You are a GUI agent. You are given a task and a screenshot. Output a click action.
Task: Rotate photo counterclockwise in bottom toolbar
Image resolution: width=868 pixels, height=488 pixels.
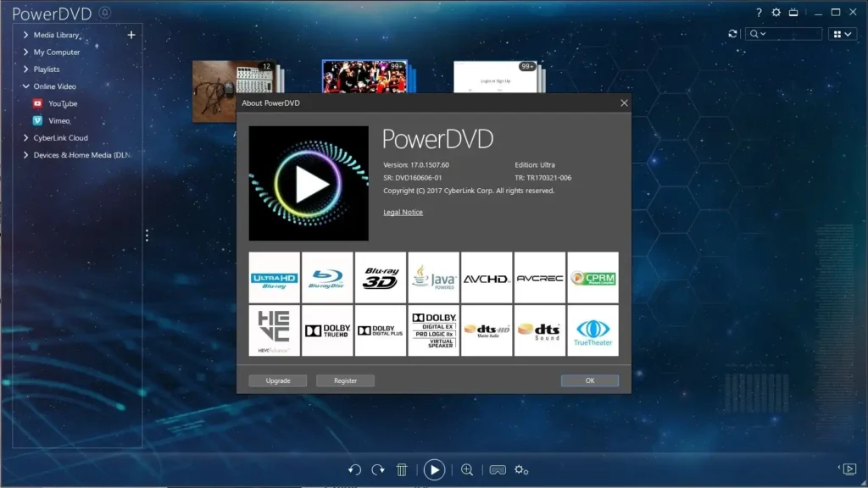tap(354, 469)
